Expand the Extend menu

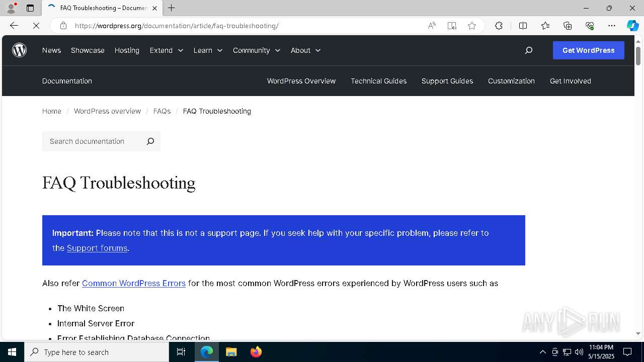pyautogui.click(x=167, y=50)
